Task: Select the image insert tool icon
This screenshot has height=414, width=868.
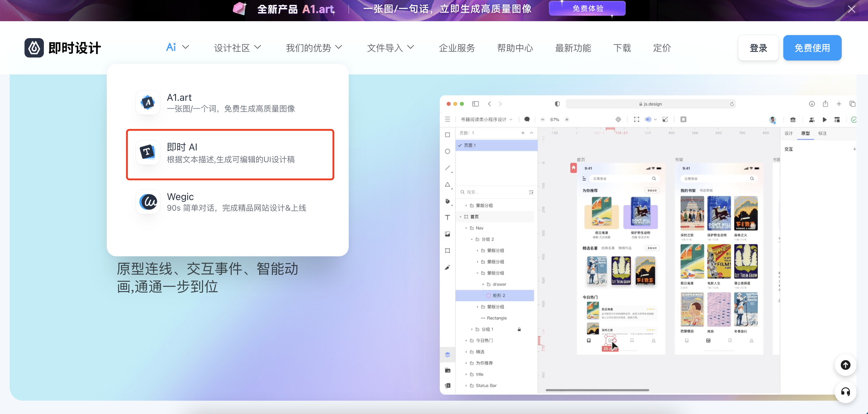Action: pyautogui.click(x=448, y=234)
